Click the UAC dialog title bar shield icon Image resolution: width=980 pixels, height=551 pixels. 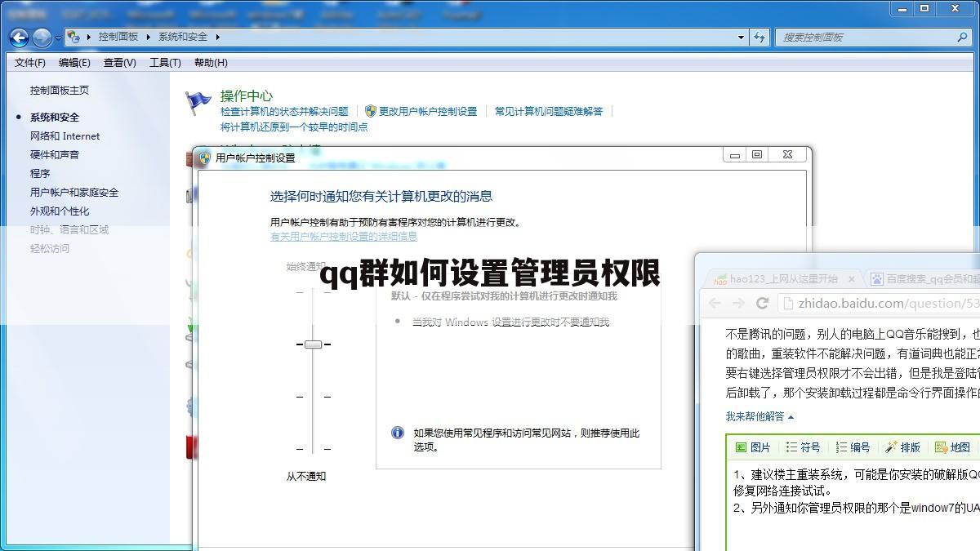(205, 158)
